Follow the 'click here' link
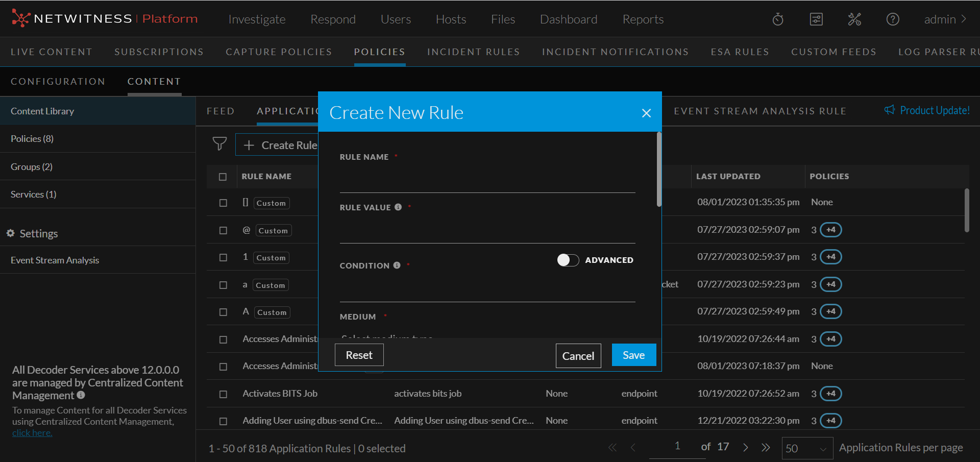980x462 pixels. point(32,433)
